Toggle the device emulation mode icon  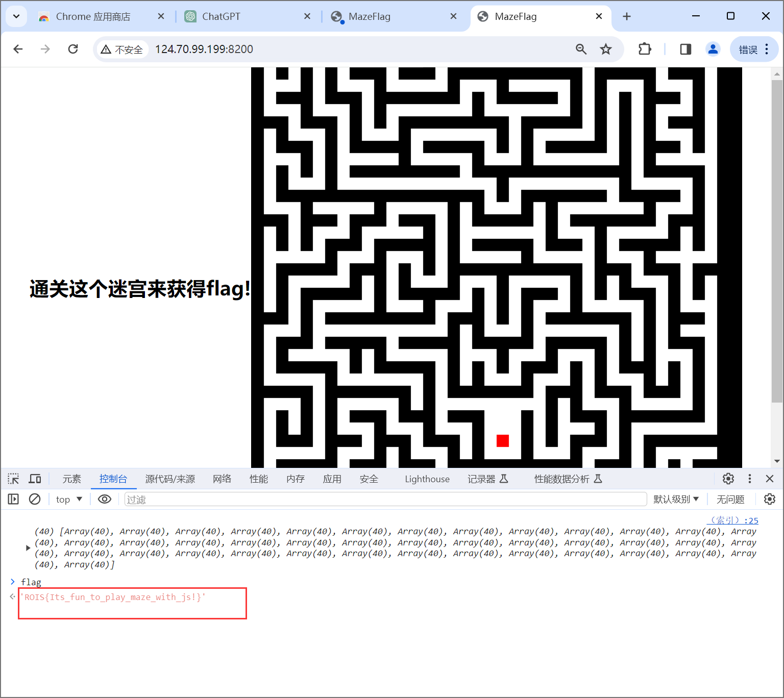pyautogui.click(x=34, y=479)
